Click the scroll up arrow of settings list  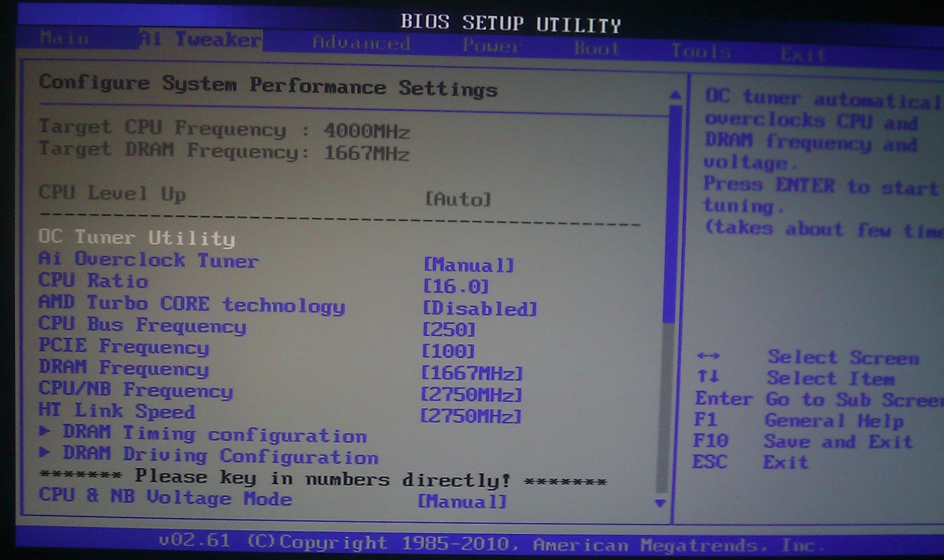[x=675, y=95]
